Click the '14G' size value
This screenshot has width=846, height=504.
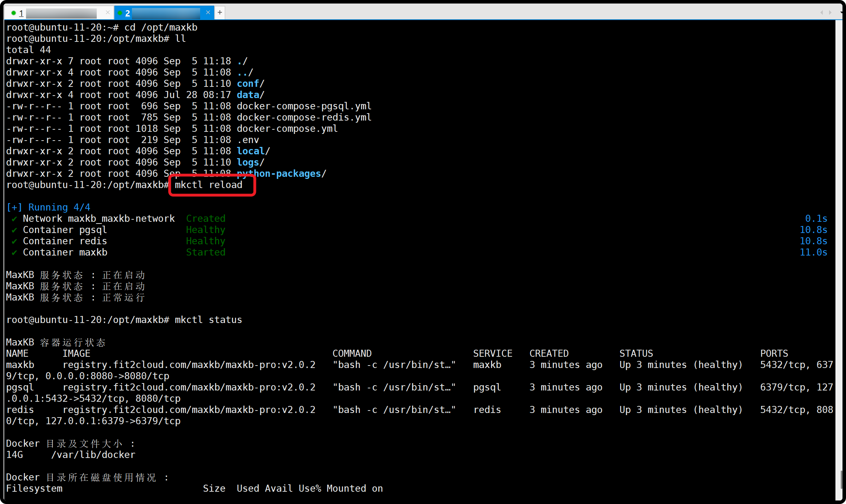tap(14, 455)
